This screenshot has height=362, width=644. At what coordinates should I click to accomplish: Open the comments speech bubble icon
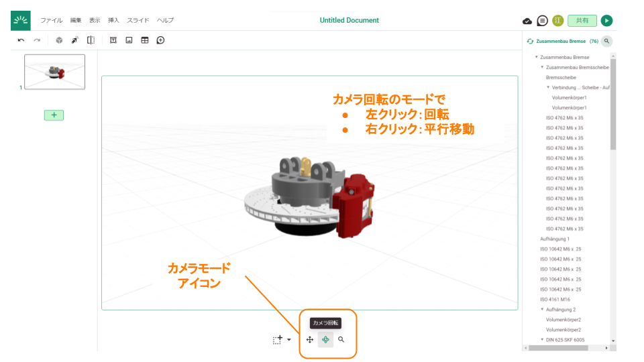[542, 21]
